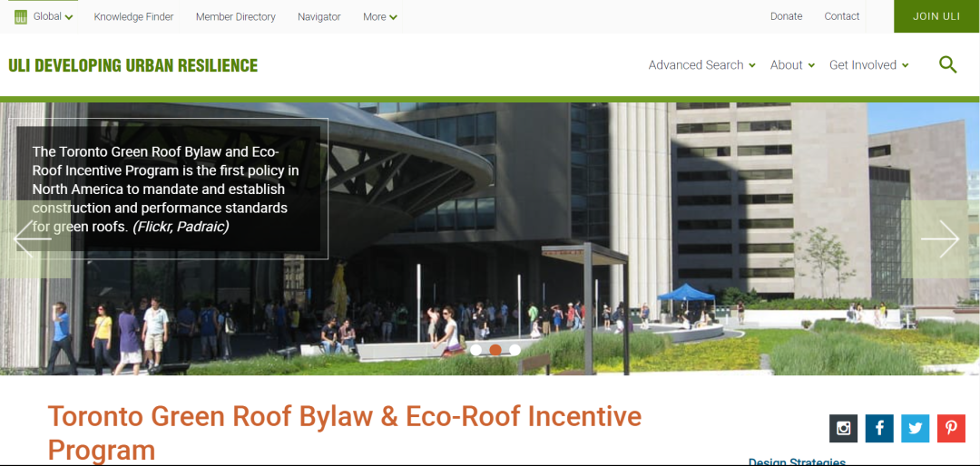980x466 pixels.
Task: Open Knowledge Finder in top bar
Action: (x=133, y=17)
